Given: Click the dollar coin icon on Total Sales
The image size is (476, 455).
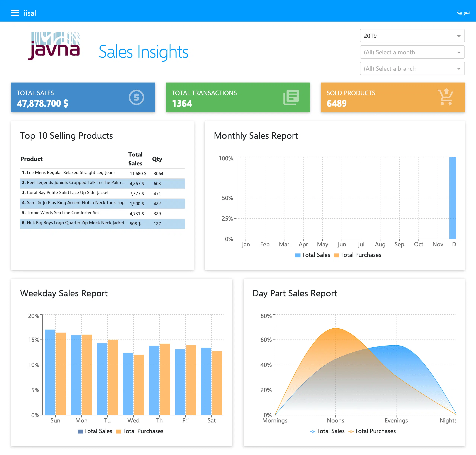Looking at the screenshot, I should pyautogui.click(x=136, y=98).
